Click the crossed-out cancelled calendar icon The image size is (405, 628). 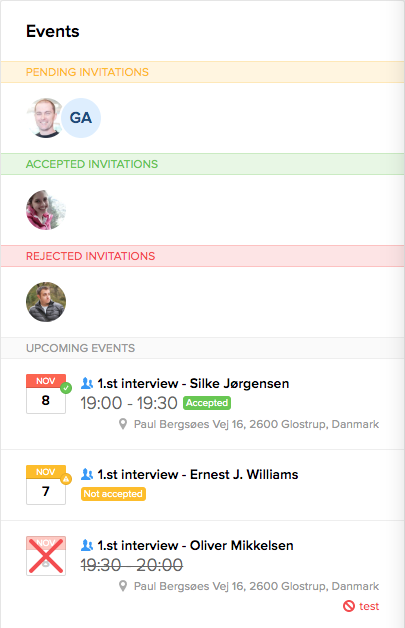(x=46, y=556)
